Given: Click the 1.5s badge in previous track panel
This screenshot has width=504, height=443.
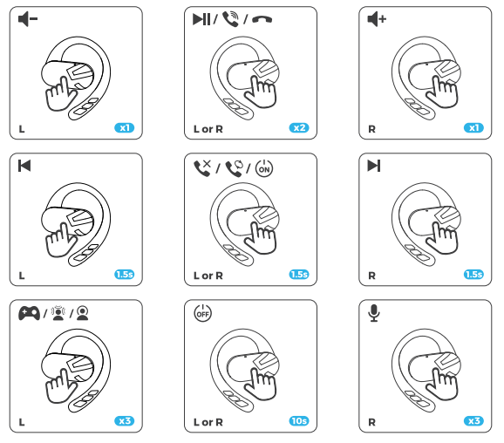Looking at the screenshot, I should pyautogui.click(x=125, y=275).
